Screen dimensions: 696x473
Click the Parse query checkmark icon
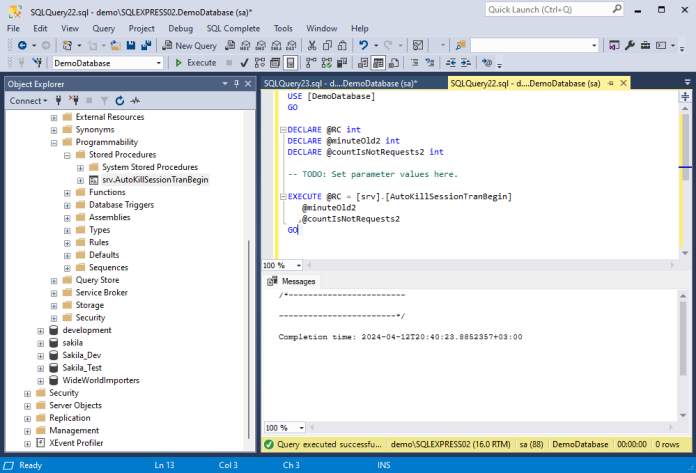click(243, 62)
